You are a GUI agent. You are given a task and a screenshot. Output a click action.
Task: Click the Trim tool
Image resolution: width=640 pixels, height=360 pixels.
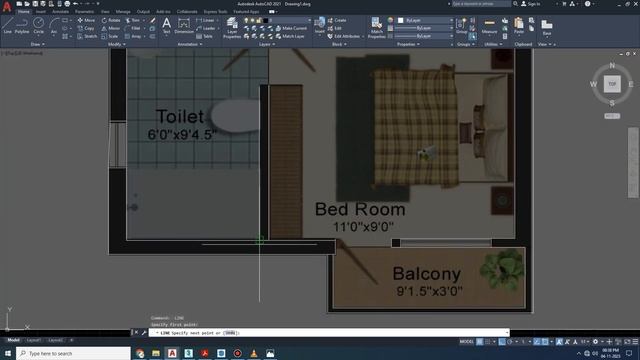click(x=133, y=20)
